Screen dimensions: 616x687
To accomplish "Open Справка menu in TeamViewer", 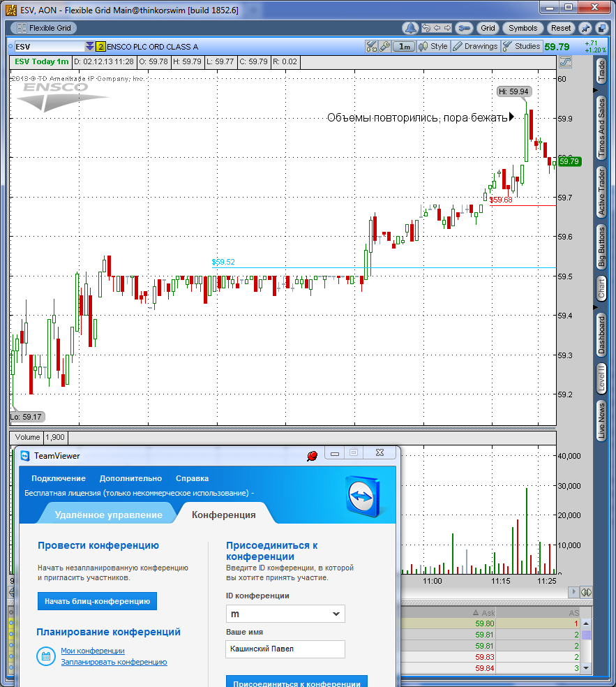I will click(193, 478).
